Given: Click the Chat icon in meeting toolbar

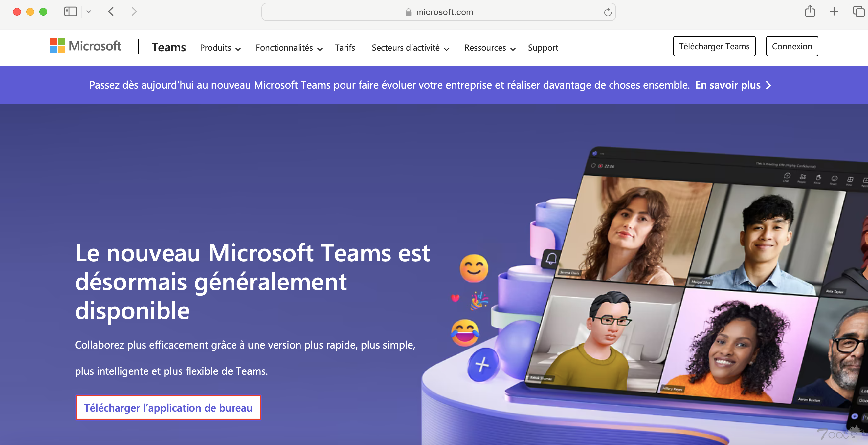Looking at the screenshot, I should 787,177.
